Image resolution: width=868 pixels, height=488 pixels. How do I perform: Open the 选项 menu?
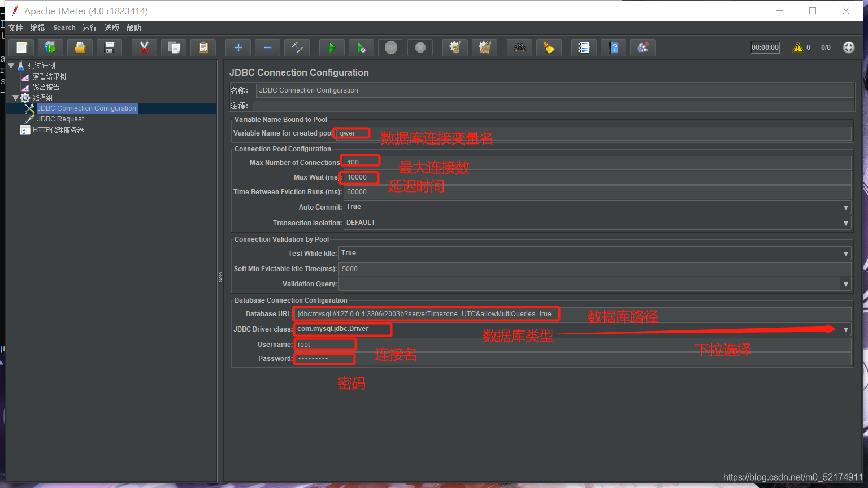[112, 28]
